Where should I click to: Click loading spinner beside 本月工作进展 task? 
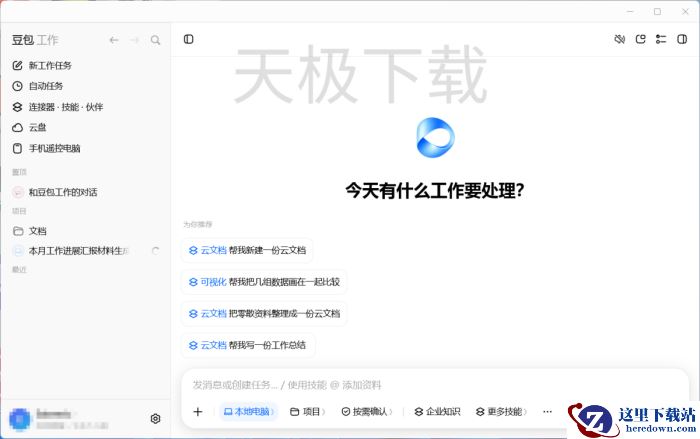click(x=155, y=251)
